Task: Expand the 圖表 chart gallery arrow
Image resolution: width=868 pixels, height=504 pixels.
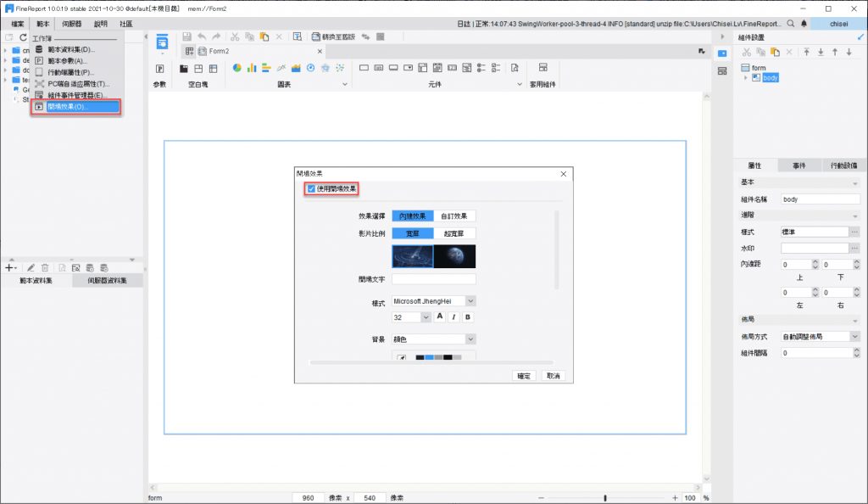Action: (345, 84)
